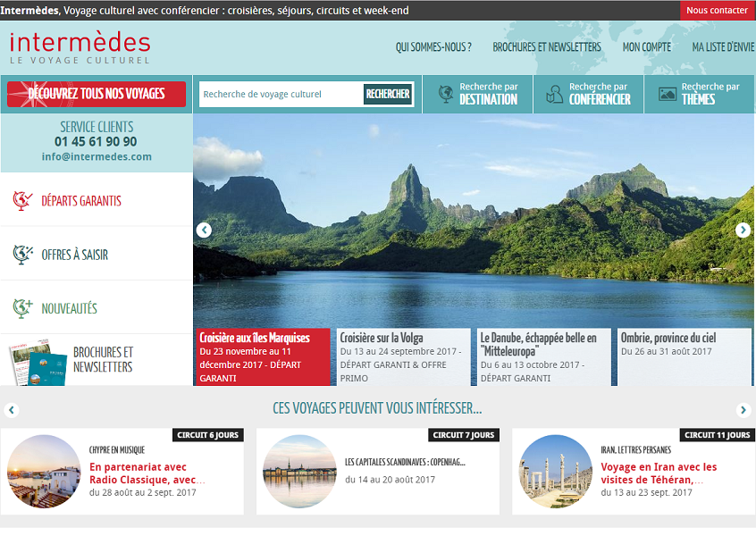Click the destination globe icon

(446, 94)
